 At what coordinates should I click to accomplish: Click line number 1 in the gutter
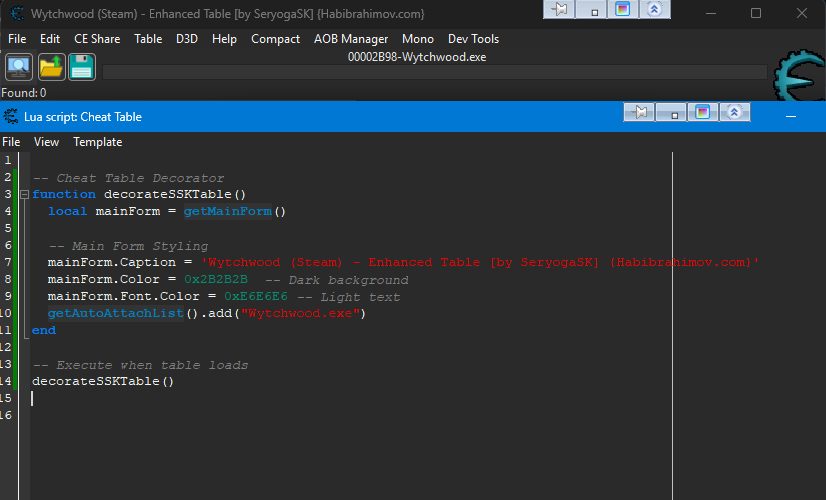[x=8, y=160]
